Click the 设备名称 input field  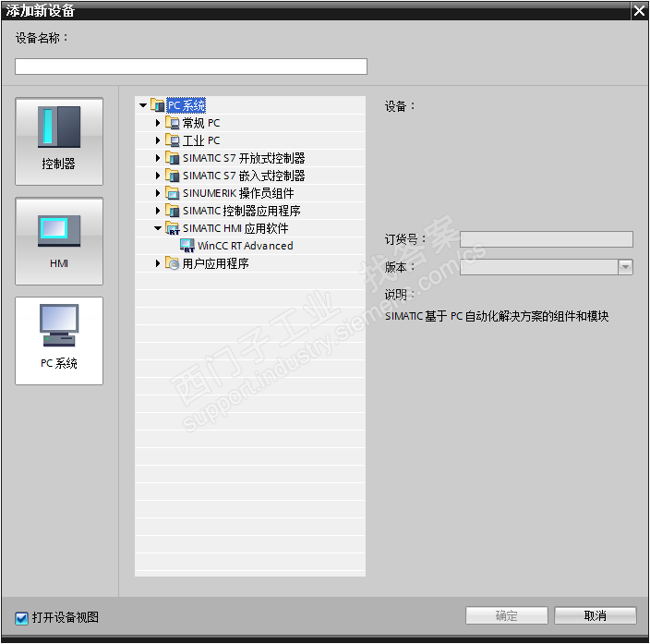(x=191, y=67)
